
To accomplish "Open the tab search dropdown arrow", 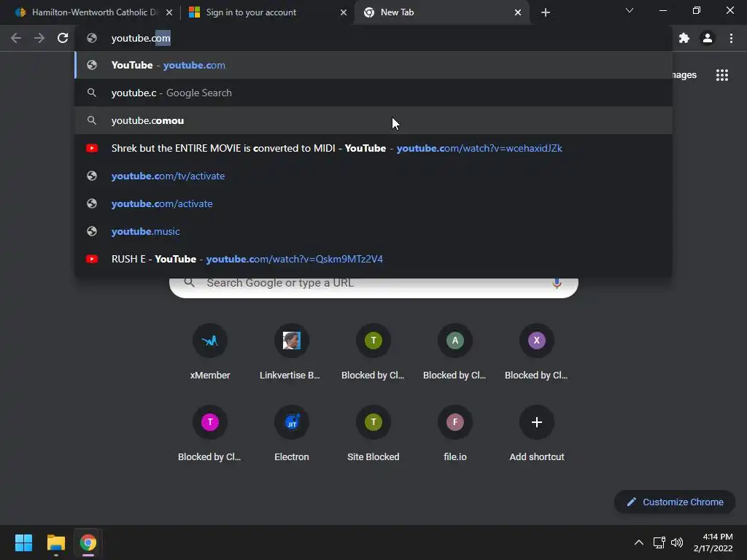I will tap(630, 10).
